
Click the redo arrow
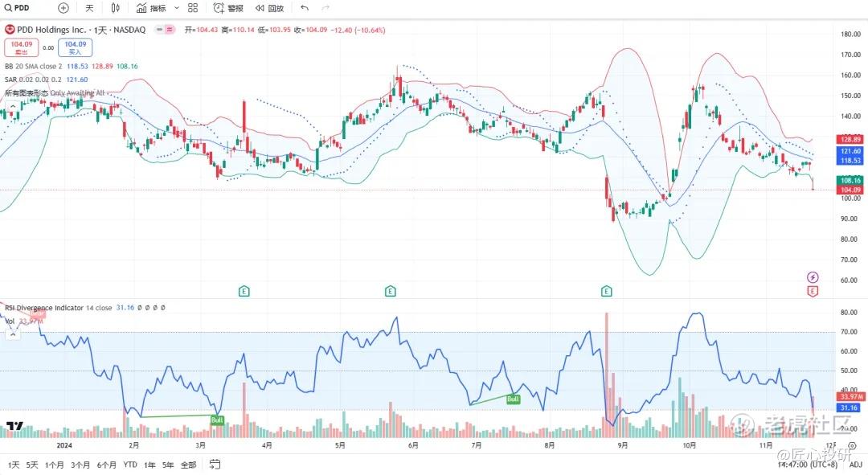pyautogui.click(x=325, y=8)
